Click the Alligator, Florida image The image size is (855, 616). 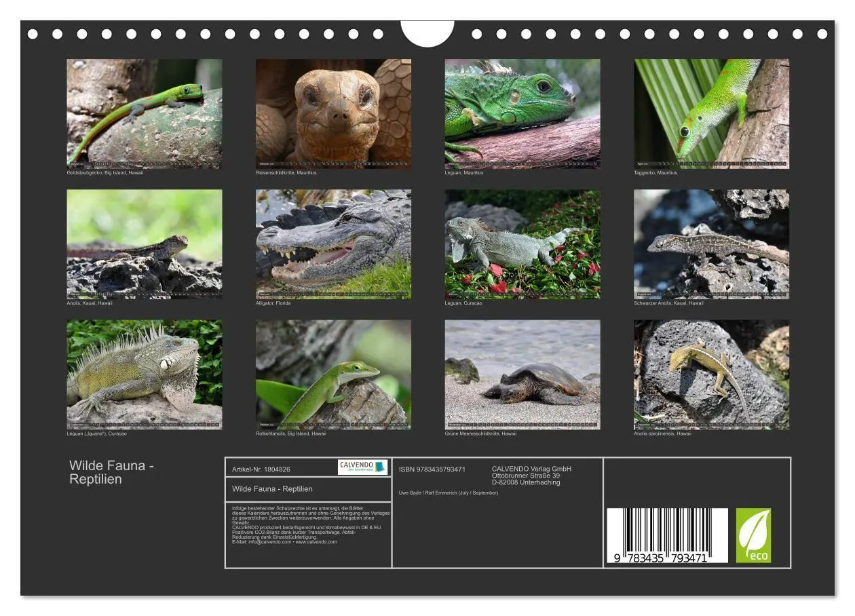[333, 244]
